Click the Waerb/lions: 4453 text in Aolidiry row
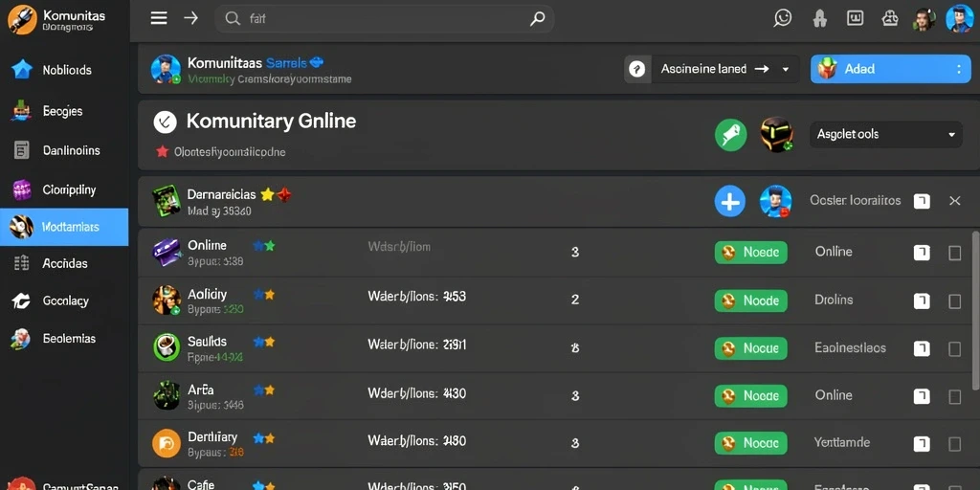 point(417,297)
